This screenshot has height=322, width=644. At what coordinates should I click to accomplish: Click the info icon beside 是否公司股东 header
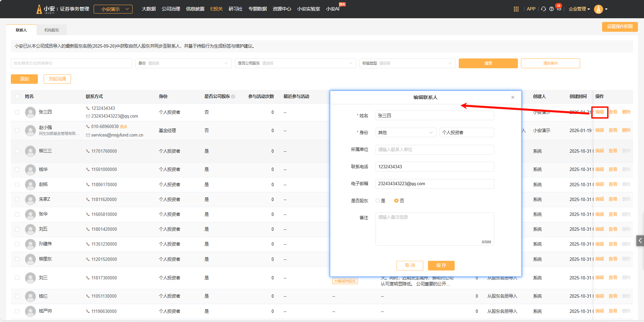(x=233, y=97)
